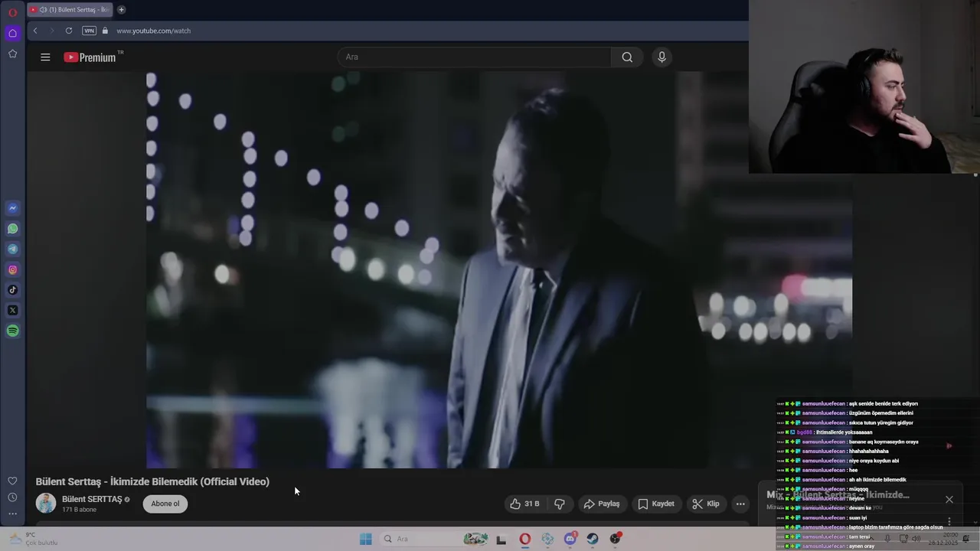
Task: Click the YouTube search magnifier button
Action: click(x=627, y=57)
